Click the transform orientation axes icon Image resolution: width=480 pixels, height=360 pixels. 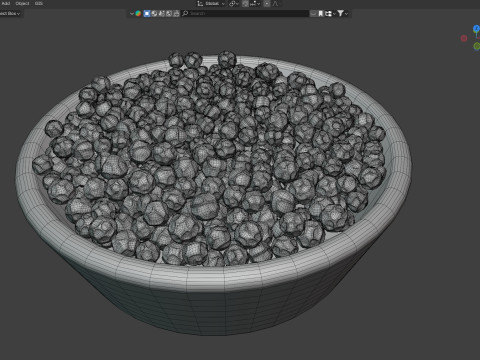coord(200,4)
